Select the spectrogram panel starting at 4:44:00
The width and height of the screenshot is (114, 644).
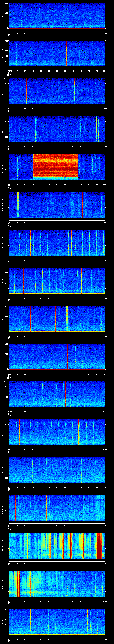[57, 508]
